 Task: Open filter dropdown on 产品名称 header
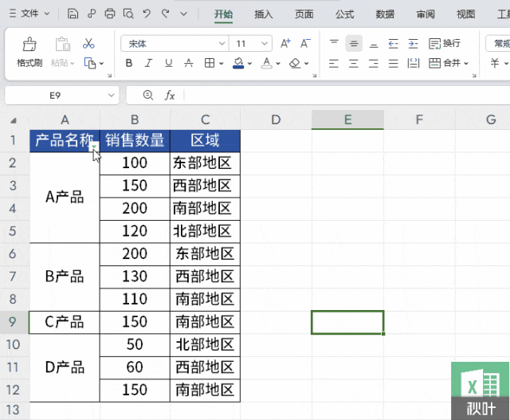coord(94,147)
